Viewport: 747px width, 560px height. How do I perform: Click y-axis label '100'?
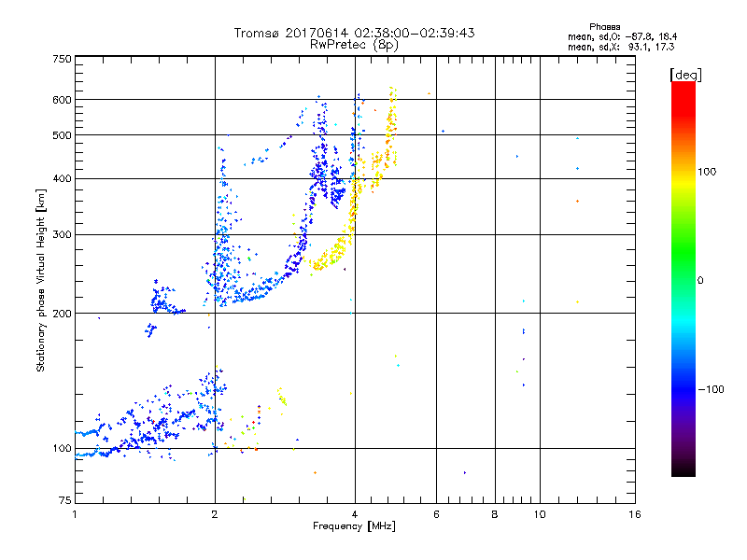click(x=63, y=449)
